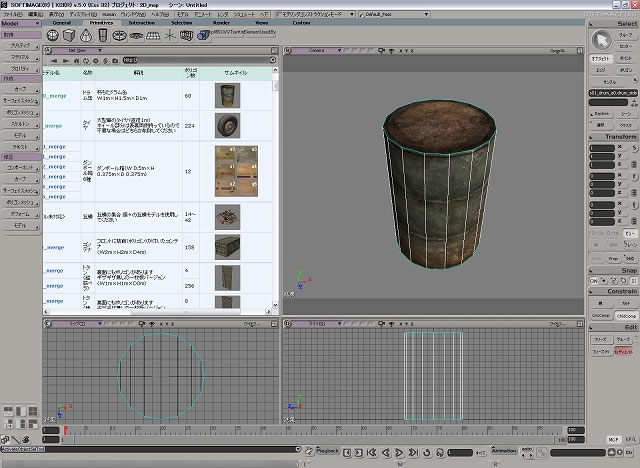Open the OpenGL display mode dropdown
Screen dimensions: 640x468
point(555,48)
